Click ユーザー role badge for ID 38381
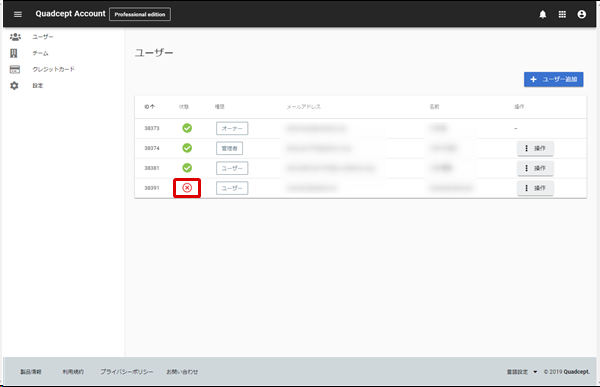600x387 pixels. 232,168
